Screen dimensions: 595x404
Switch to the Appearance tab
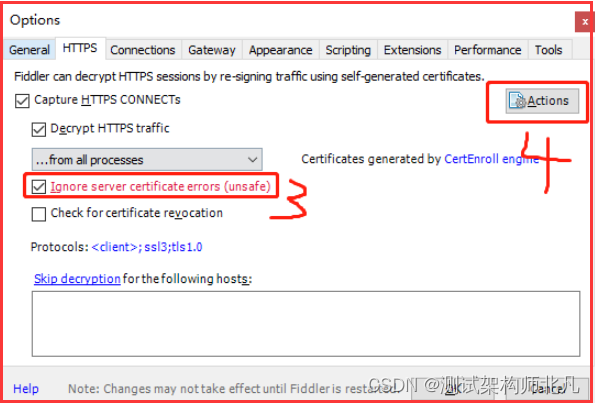281,50
